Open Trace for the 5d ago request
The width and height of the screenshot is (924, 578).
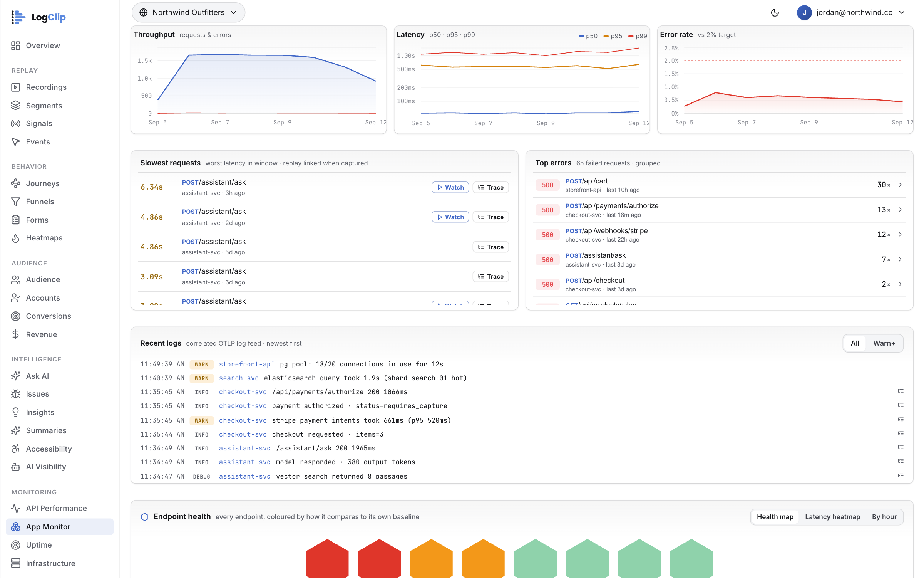tap(490, 247)
